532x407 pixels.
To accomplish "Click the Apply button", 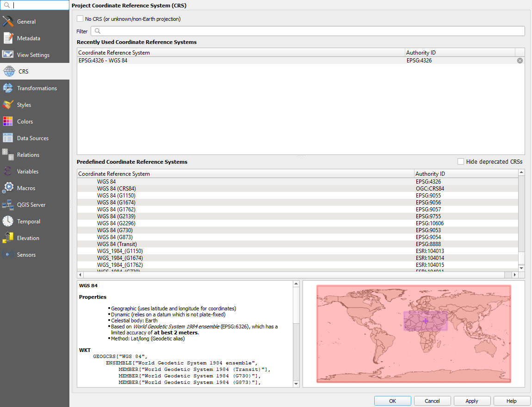I will pos(472,401).
